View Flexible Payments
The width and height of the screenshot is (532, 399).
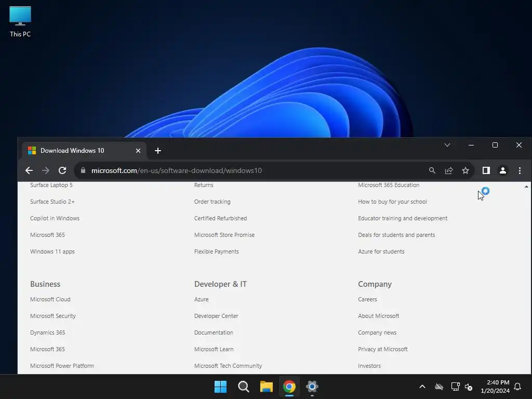[217, 251]
